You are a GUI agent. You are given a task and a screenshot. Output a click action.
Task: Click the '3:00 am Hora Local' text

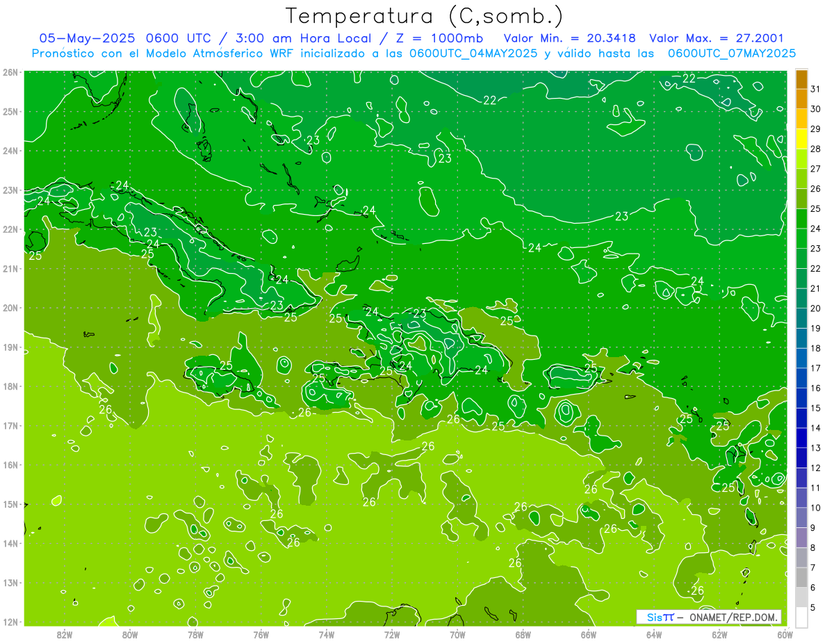(x=302, y=38)
